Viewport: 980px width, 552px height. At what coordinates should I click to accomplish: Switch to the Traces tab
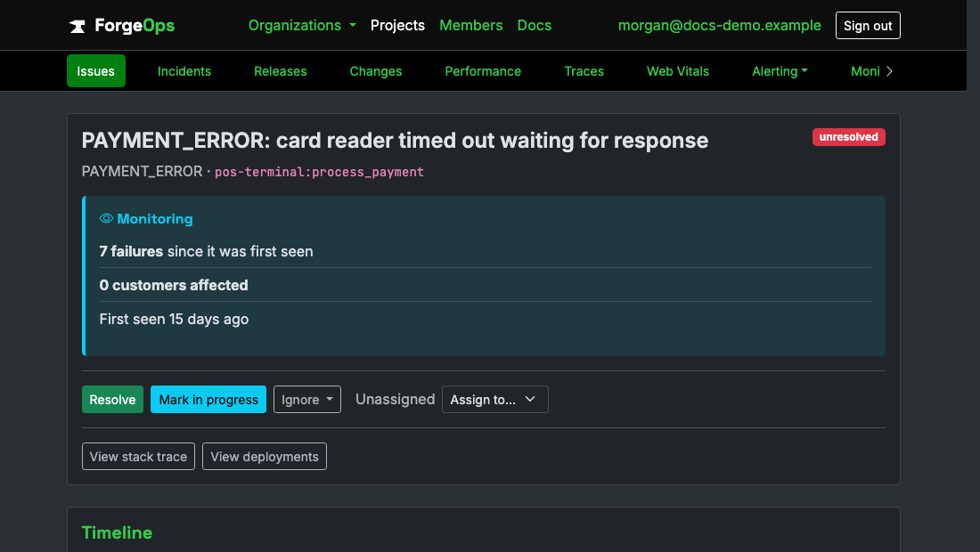point(584,71)
